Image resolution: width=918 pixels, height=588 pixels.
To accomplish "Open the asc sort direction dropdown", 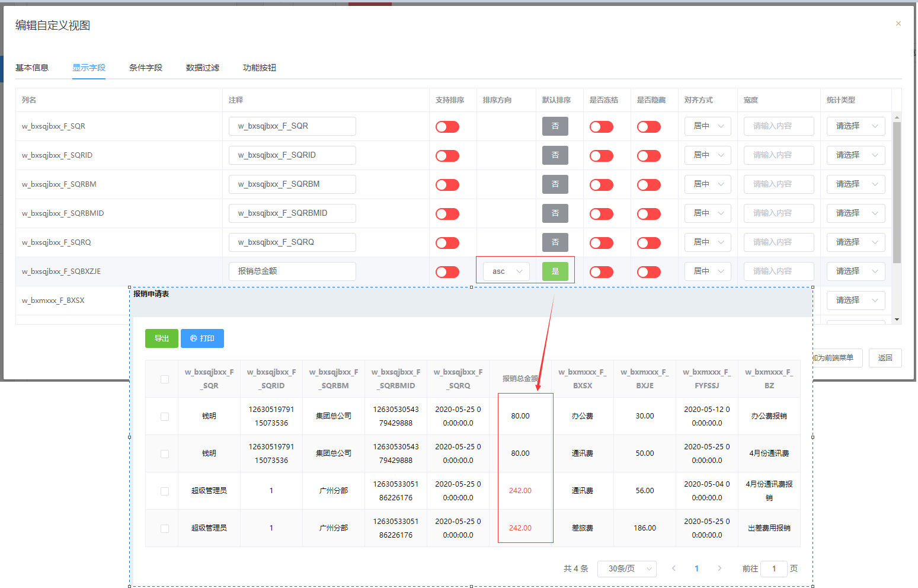I will [506, 271].
